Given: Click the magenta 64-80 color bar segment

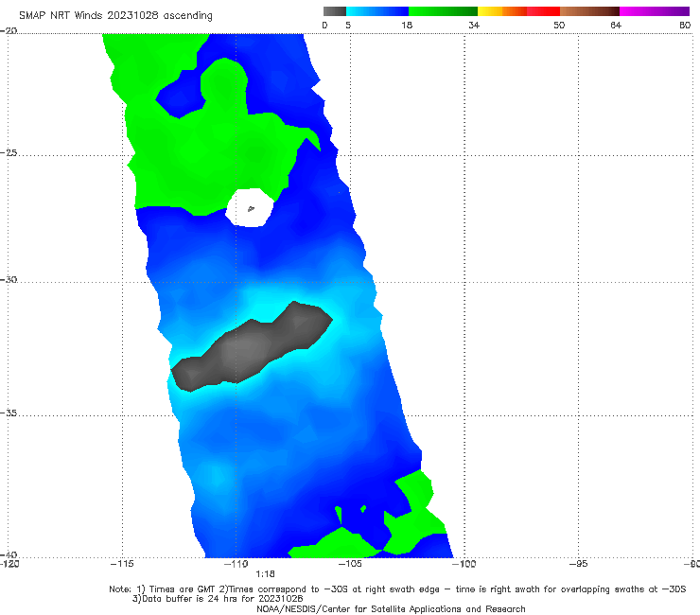Looking at the screenshot, I should pos(655,11).
